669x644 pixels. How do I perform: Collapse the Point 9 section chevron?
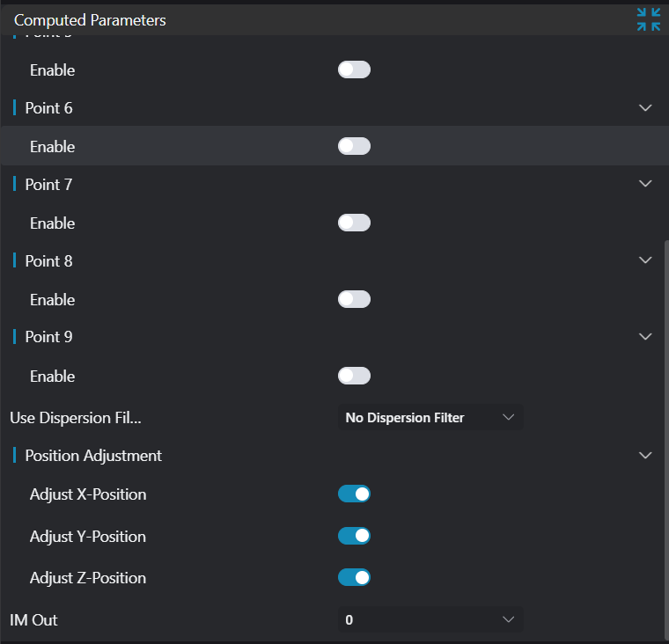(x=645, y=337)
